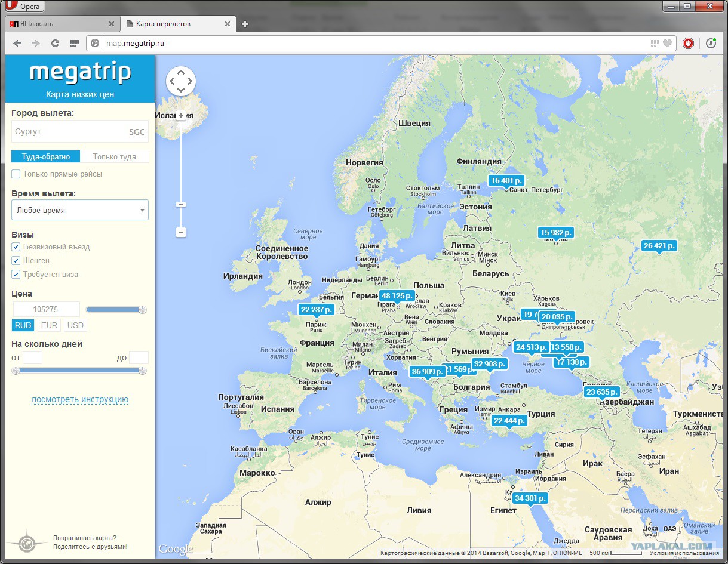Click the price field showing 105275
The height and width of the screenshot is (564, 728).
(x=46, y=309)
